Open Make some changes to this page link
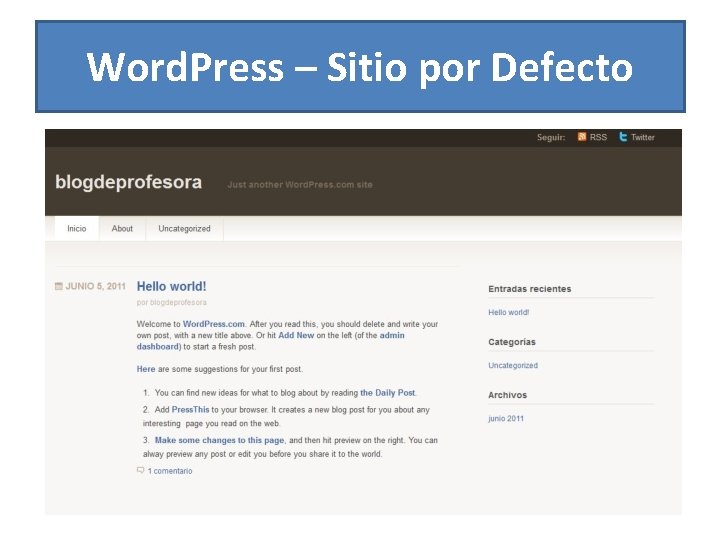Screen dimensions: 720x540 [219, 440]
